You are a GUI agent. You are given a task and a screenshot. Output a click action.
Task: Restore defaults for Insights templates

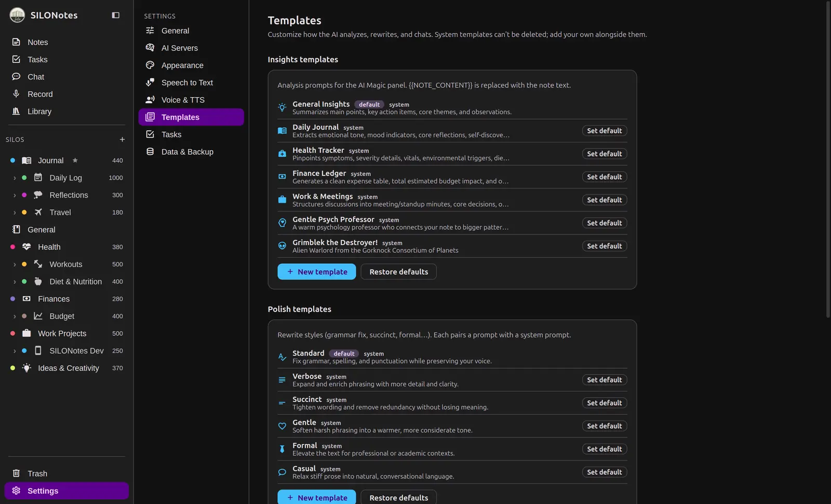[399, 271]
